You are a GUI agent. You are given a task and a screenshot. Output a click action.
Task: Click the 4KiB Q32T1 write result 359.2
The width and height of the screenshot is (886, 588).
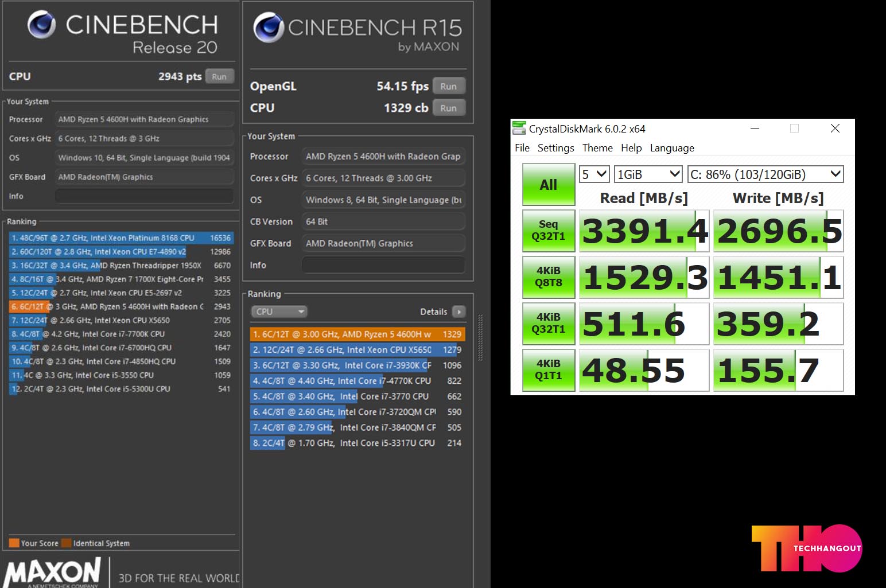pos(779,324)
